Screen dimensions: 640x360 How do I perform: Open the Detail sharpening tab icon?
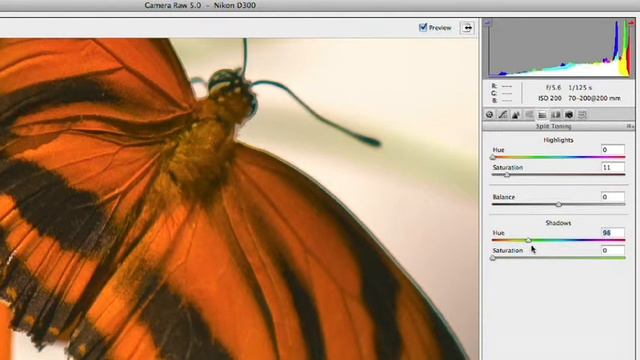tap(516, 115)
